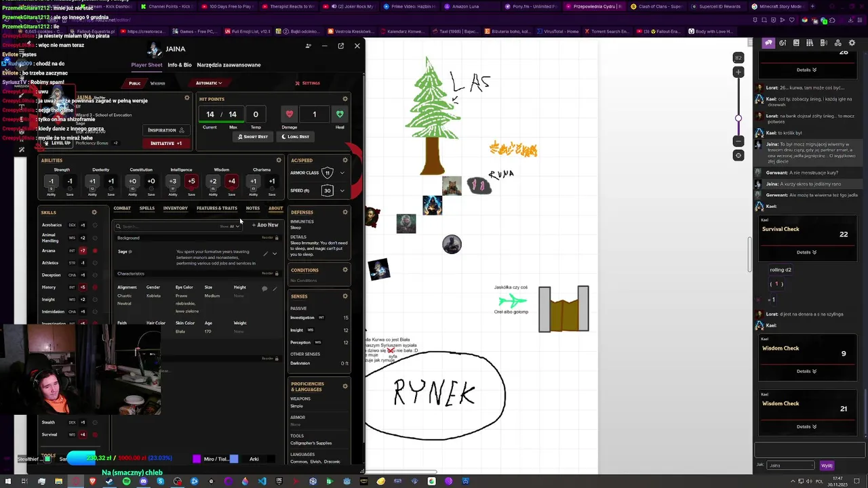
Task: Click the Short Rest button
Action: point(252,137)
